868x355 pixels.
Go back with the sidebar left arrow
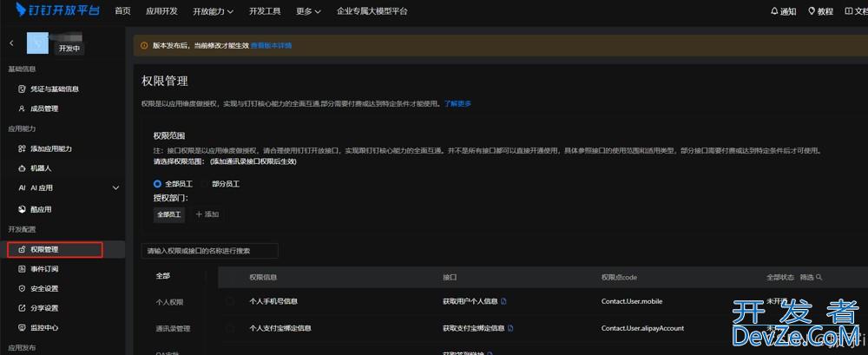coord(11,43)
